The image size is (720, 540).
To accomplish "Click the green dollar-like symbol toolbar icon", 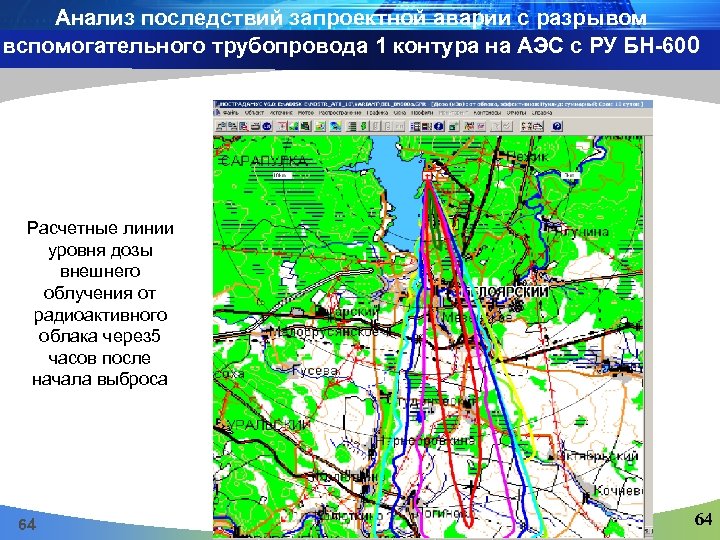I will point(363,126).
